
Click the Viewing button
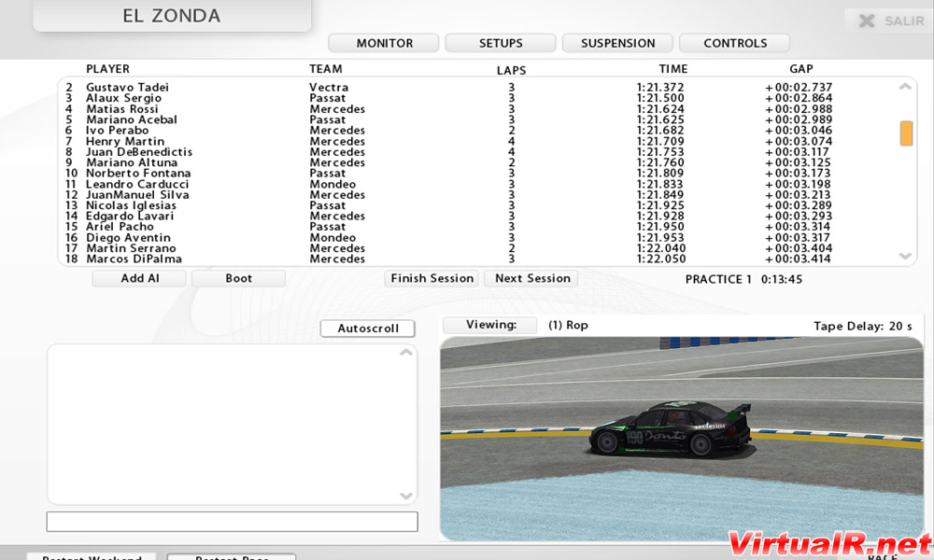pyautogui.click(x=491, y=325)
